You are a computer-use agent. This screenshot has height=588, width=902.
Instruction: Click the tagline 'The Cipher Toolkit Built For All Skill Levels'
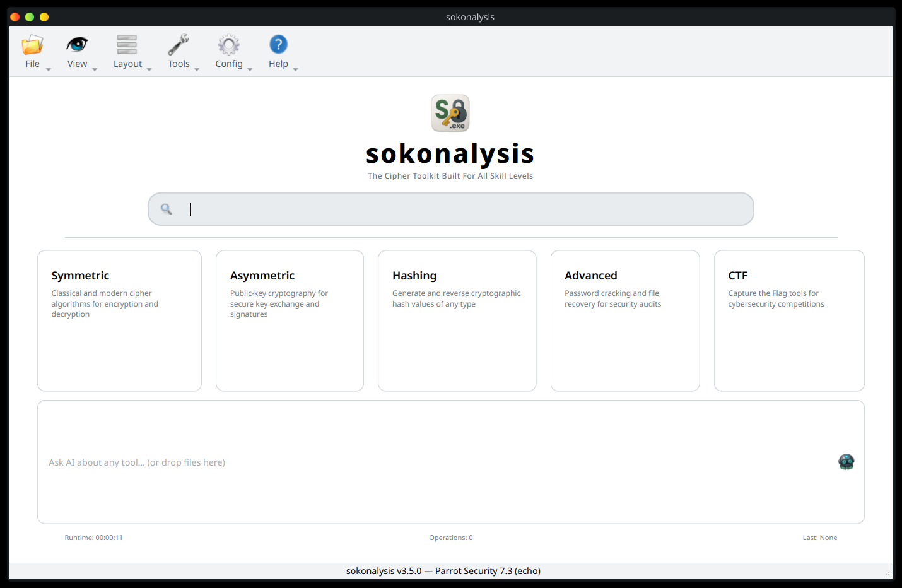coord(450,176)
